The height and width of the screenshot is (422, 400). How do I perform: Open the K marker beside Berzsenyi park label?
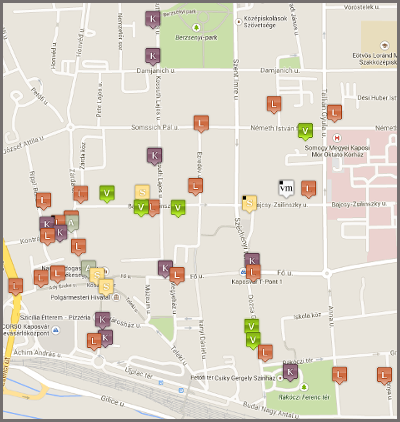(x=153, y=19)
